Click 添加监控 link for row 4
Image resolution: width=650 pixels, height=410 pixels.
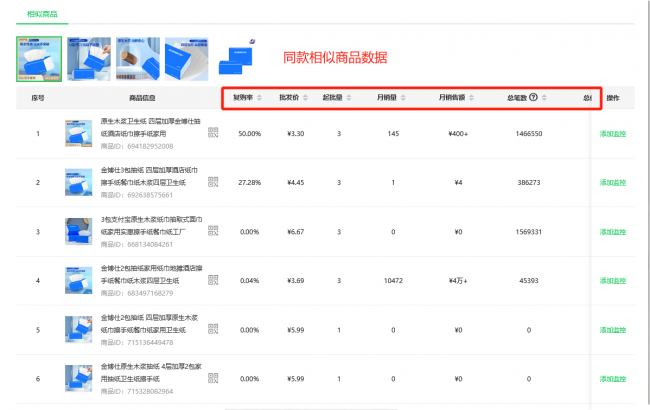[x=613, y=280]
